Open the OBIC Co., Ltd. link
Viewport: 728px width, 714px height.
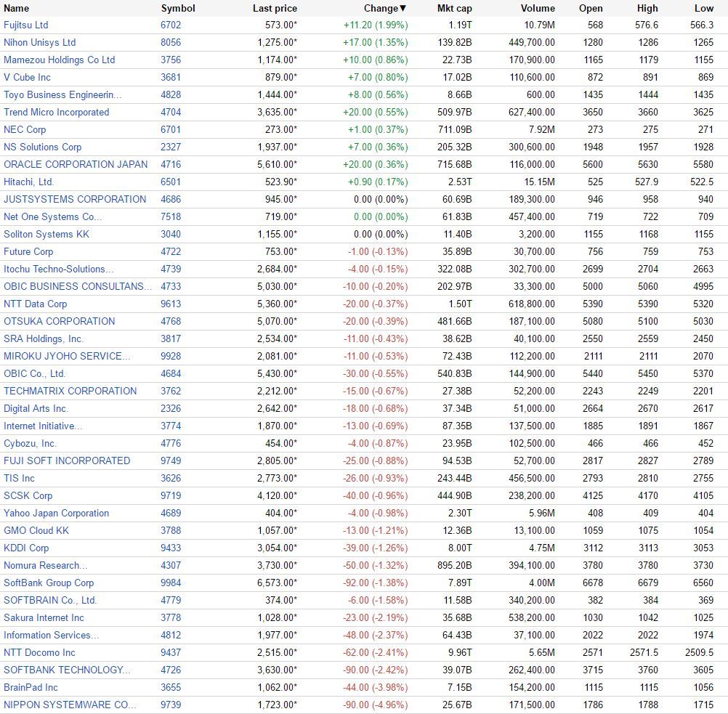tap(35, 373)
